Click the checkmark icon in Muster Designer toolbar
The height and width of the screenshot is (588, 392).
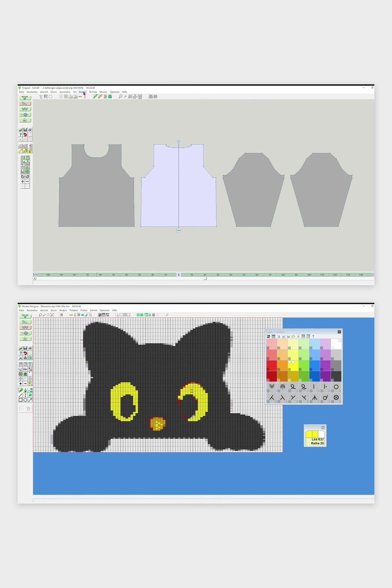[x=167, y=315]
